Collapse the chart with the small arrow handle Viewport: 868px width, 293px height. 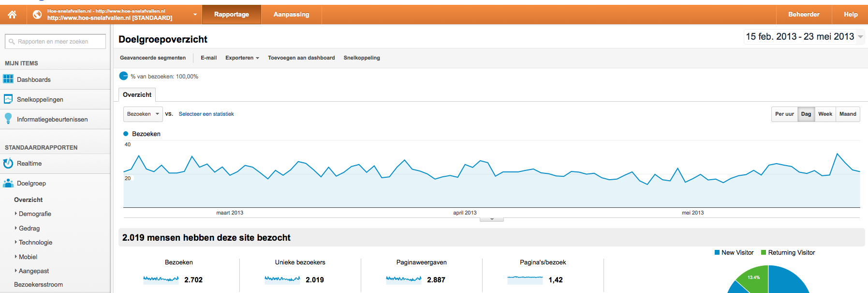(492, 219)
